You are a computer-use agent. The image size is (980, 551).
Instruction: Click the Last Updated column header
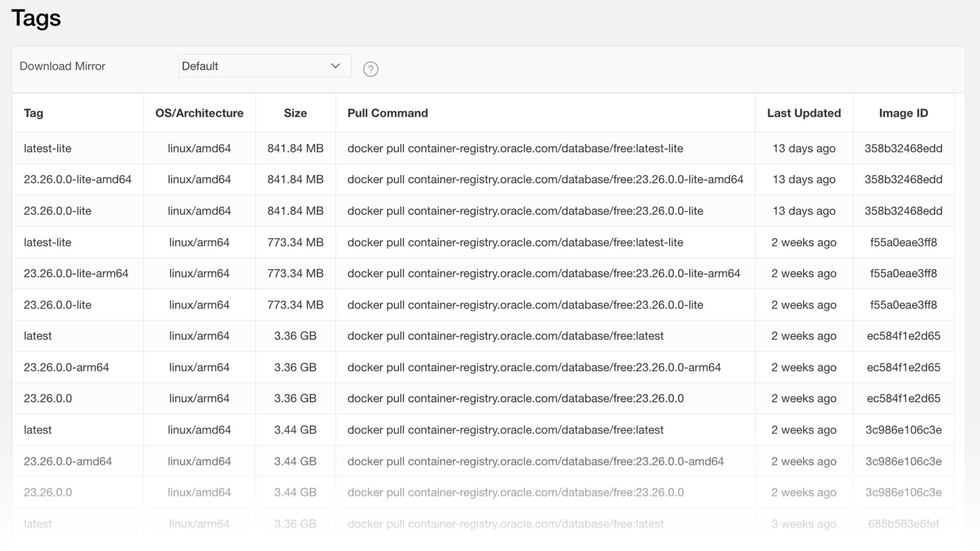coord(803,113)
